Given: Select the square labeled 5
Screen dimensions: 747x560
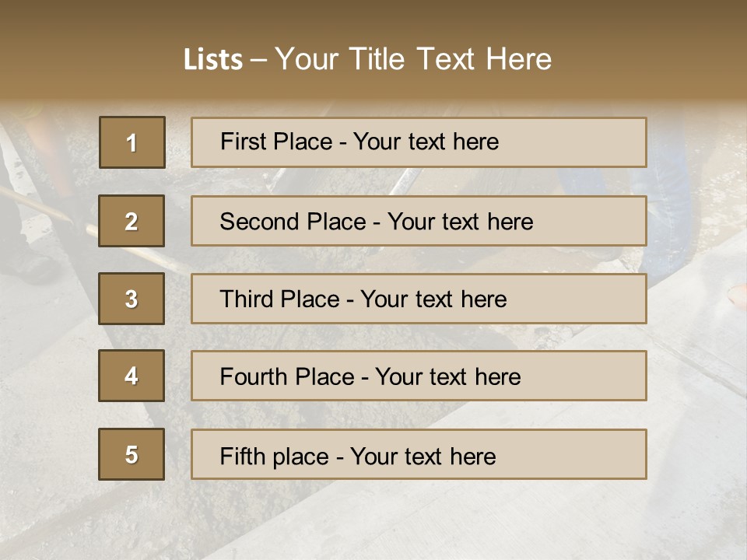Looking at the screenshot, I should 132,454.
